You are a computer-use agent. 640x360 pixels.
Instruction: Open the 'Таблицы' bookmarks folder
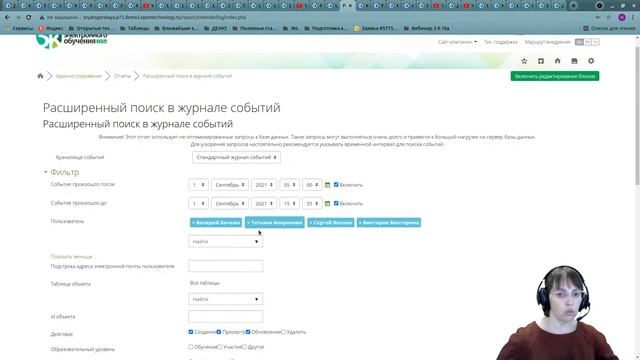coord(135,28)
